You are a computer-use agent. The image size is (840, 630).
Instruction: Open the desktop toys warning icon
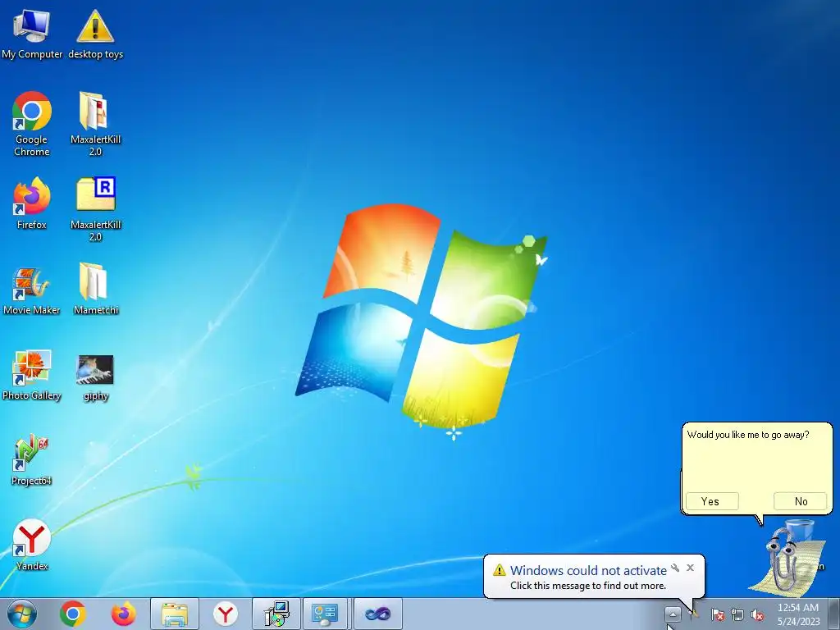[95, 34]
